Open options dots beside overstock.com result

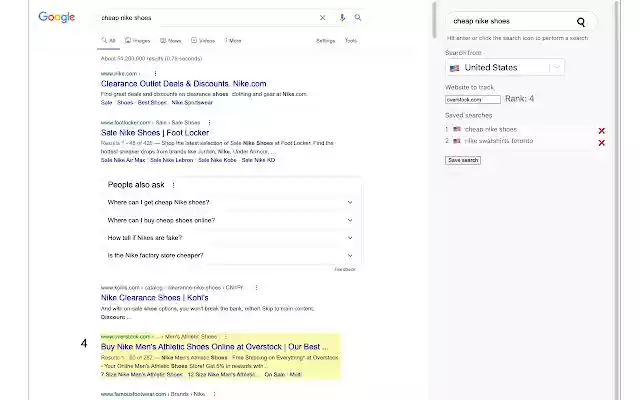tap(226, 336)
